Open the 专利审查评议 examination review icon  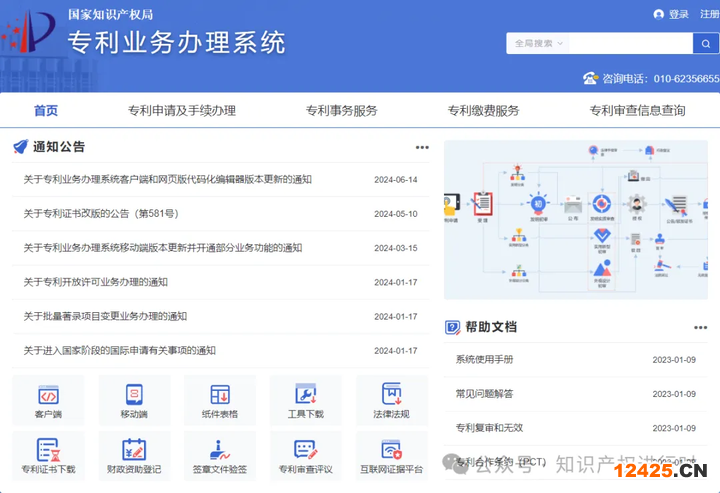(306, 455)
